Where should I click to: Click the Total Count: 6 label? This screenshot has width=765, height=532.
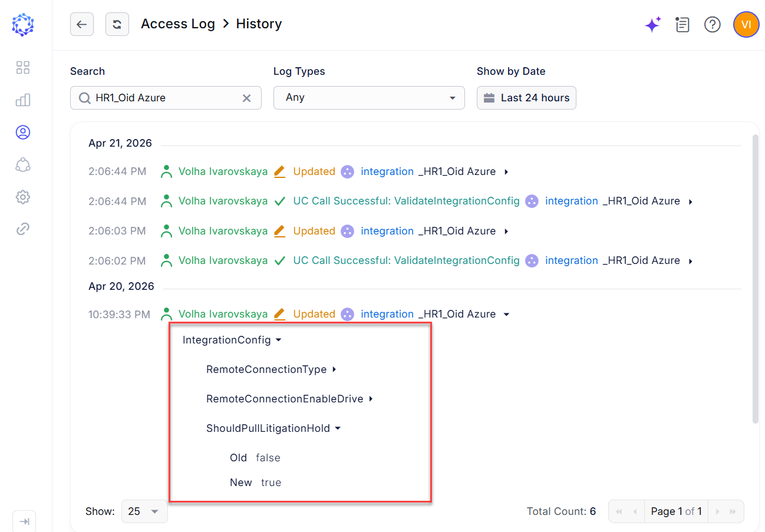pos(561,511)
